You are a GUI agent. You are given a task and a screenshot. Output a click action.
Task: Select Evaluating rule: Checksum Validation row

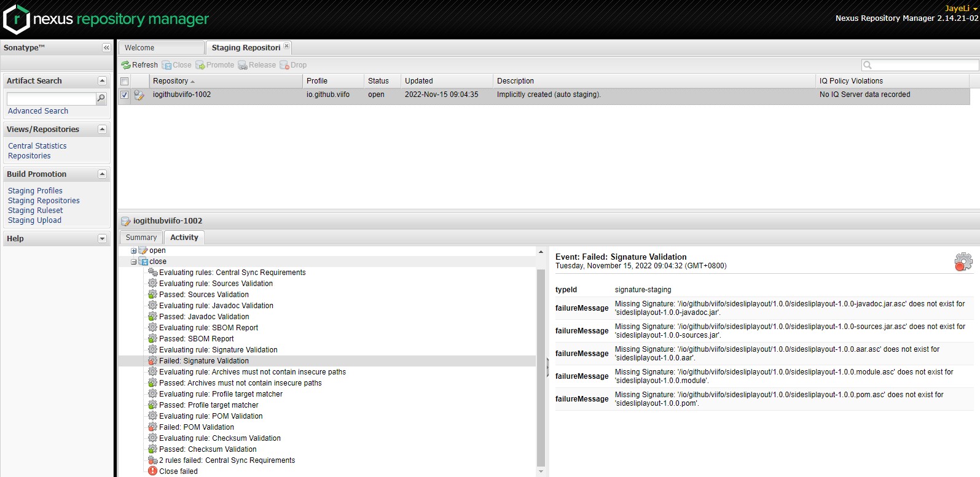[327, 438]
